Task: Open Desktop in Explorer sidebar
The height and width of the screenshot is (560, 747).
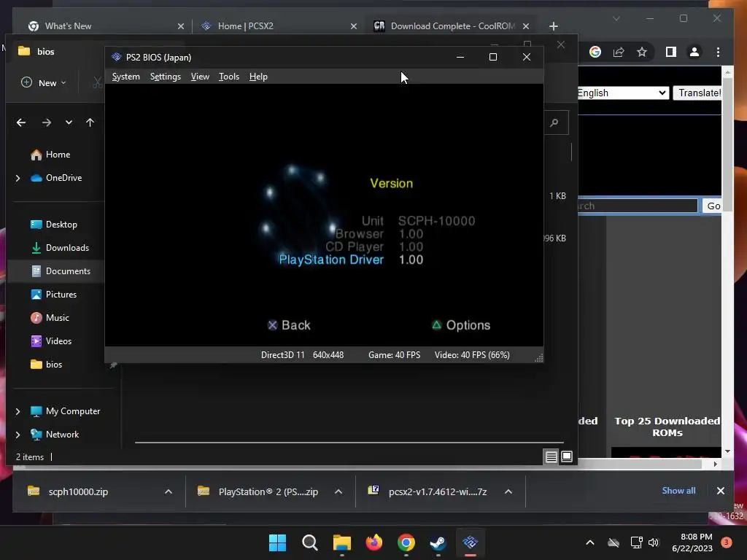Action: pos(61,225)
